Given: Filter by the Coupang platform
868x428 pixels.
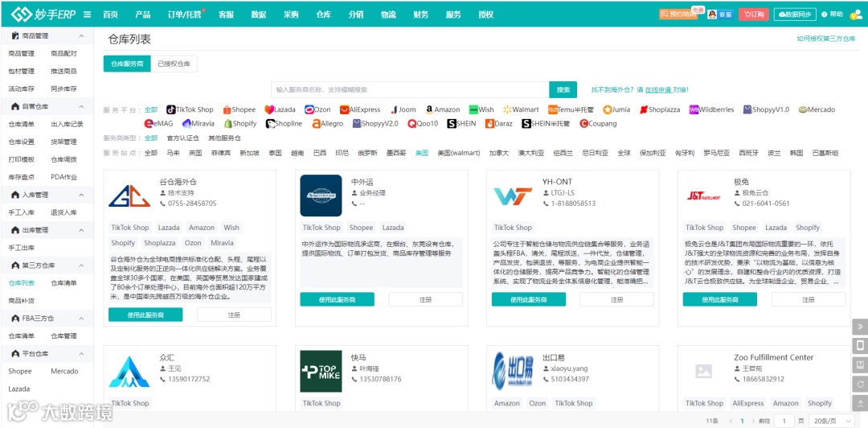Looking at the screenshot, I should [x=598, y=124].
